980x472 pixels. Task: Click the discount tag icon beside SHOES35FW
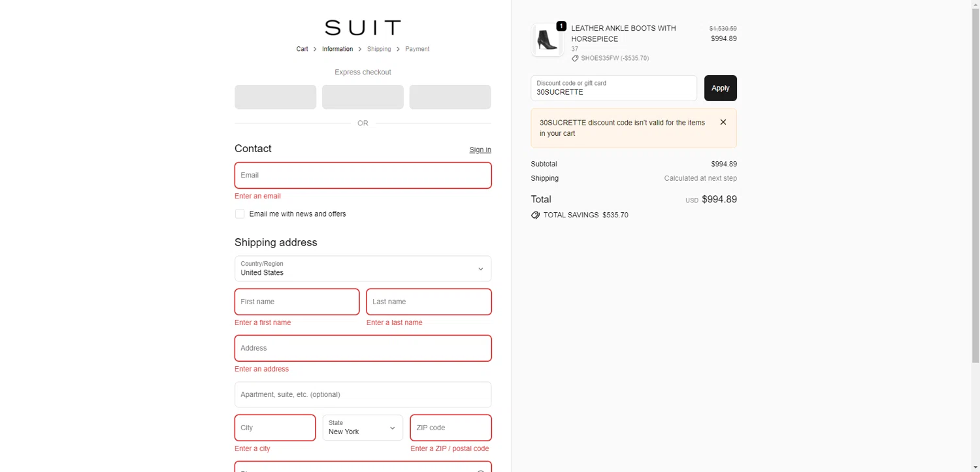[x=575, y=58]
